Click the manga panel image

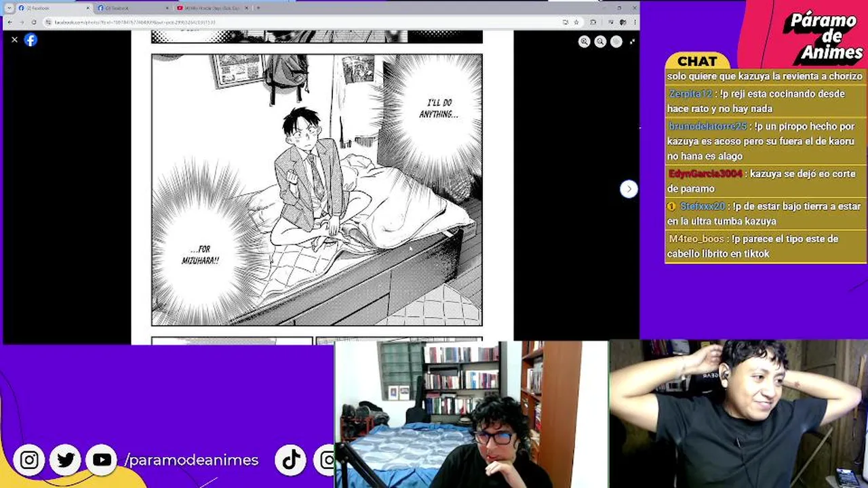coord(317,190)
